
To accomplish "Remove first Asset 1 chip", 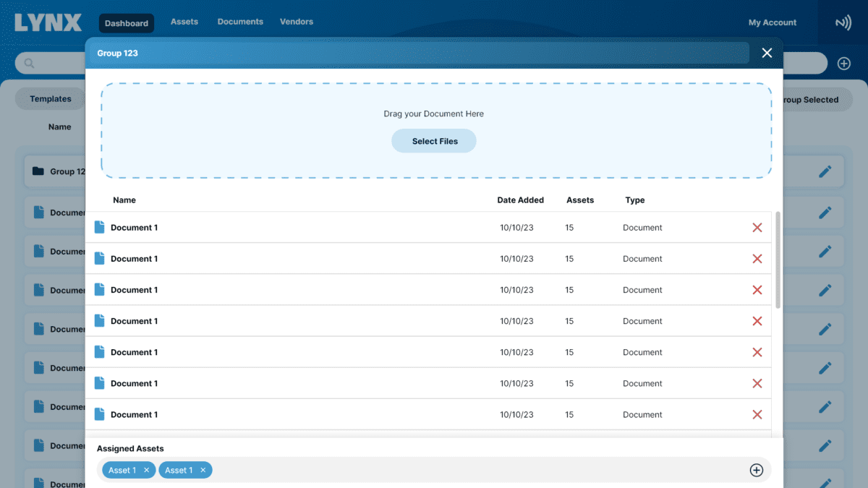I will click(x=146, y=471).
